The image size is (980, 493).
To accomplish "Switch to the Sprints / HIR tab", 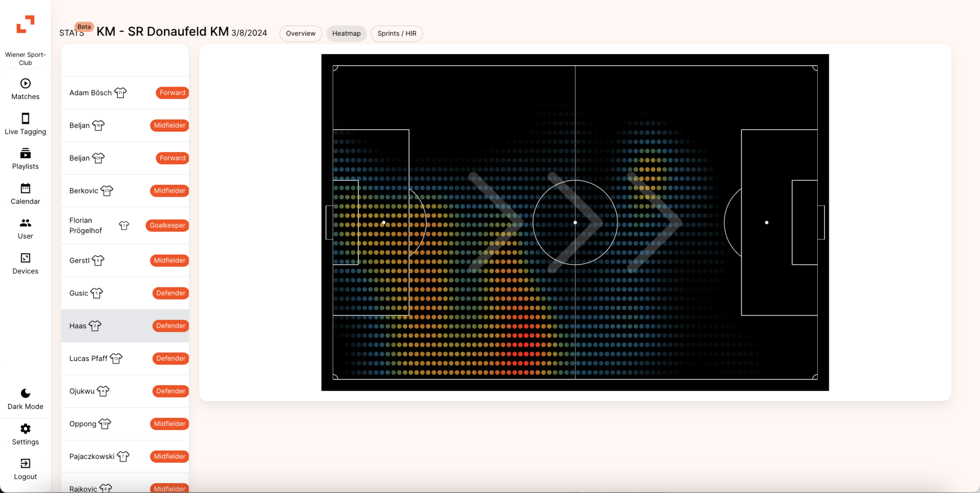I will click(x=396, y=34).
